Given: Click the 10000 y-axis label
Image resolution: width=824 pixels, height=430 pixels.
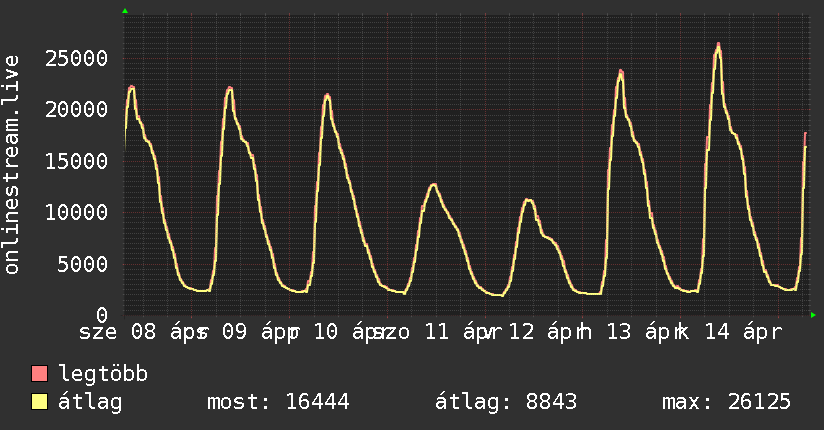Looking at the screenshot, I should click(x=76, y=212).
